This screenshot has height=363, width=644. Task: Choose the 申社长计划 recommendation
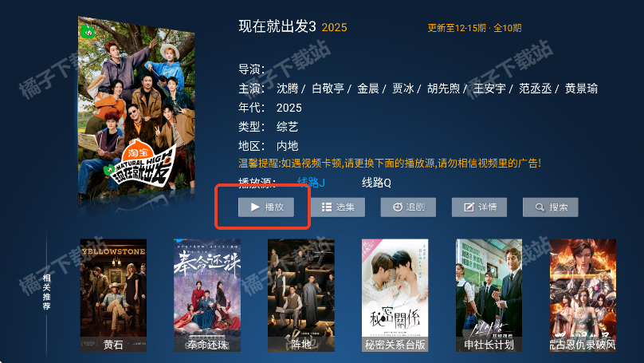coord(489,295)
